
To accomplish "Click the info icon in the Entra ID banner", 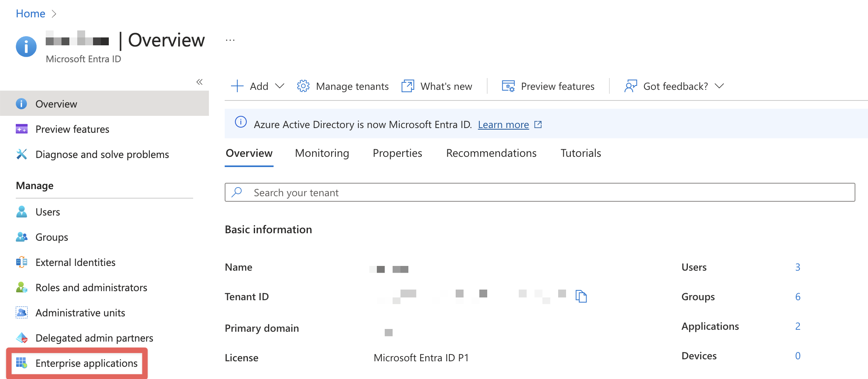I will click(x=241, y=122).
